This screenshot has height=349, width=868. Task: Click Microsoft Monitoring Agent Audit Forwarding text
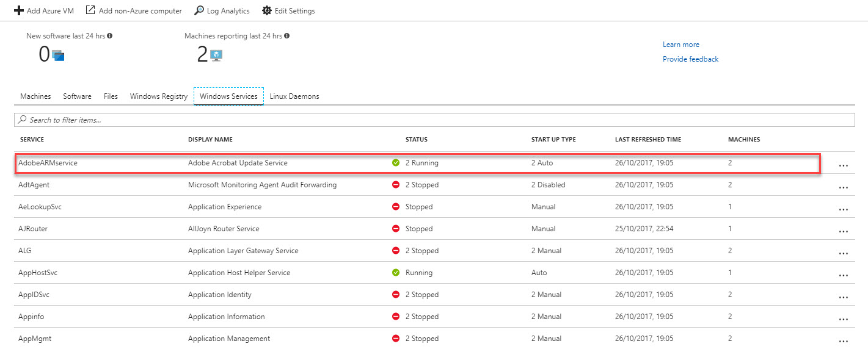[x=262, y=185]
